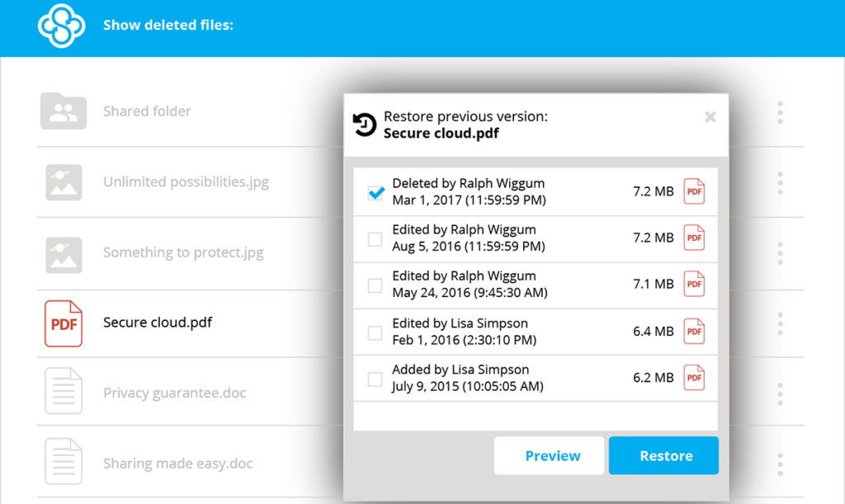Click the restore history clock icon
845x504 pixels.
pos(364,125)
